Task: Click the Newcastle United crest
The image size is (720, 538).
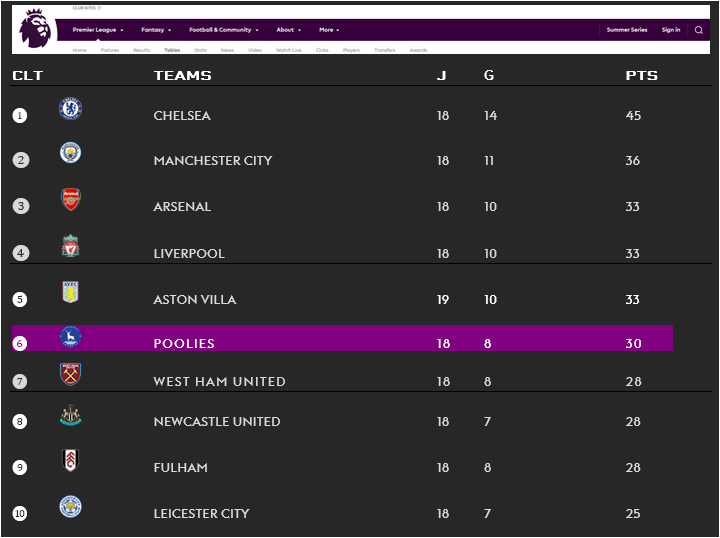Action: (70, 415)
